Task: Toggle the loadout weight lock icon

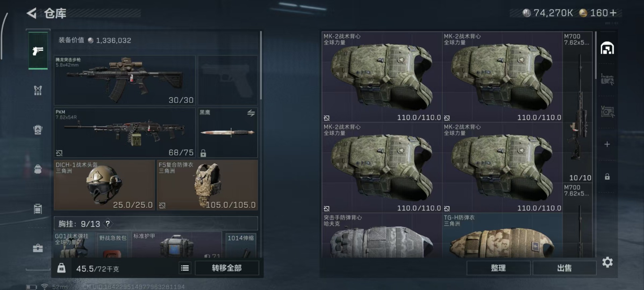Action: tap(61, 268)
